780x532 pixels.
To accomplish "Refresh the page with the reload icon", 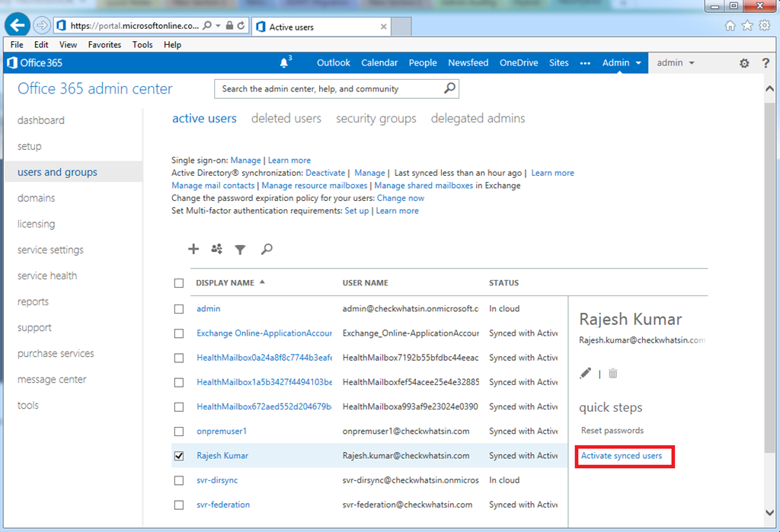I will 241,25.
